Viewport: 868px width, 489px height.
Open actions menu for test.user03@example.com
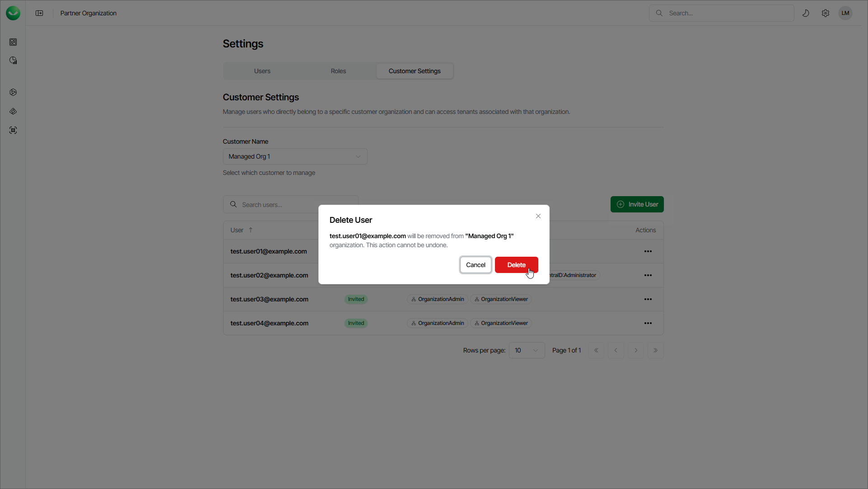coord(648,299)
